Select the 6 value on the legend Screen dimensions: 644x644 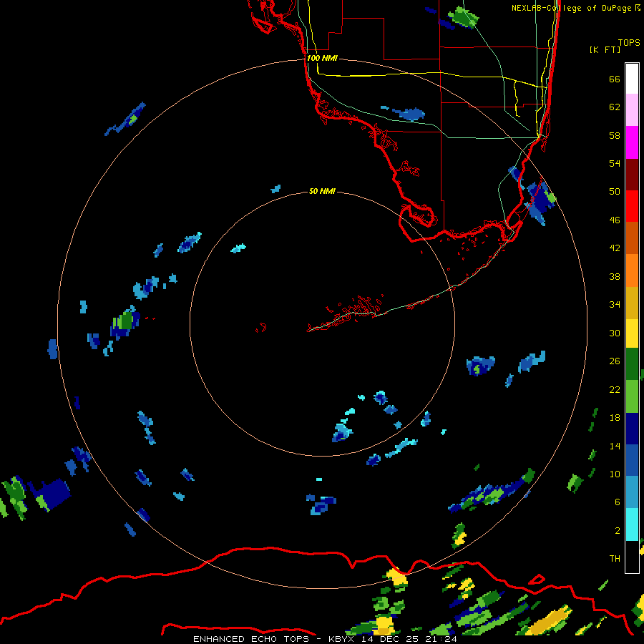(x=618, y=502)
